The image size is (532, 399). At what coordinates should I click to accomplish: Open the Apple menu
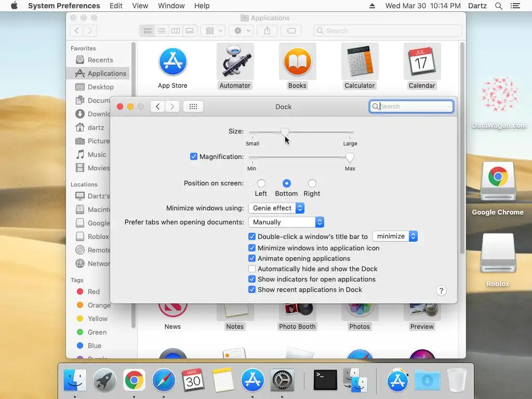[x=14, y=6]
